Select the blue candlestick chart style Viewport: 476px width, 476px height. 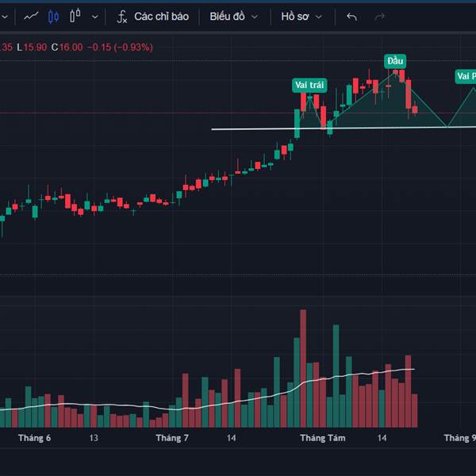point(53,17)
